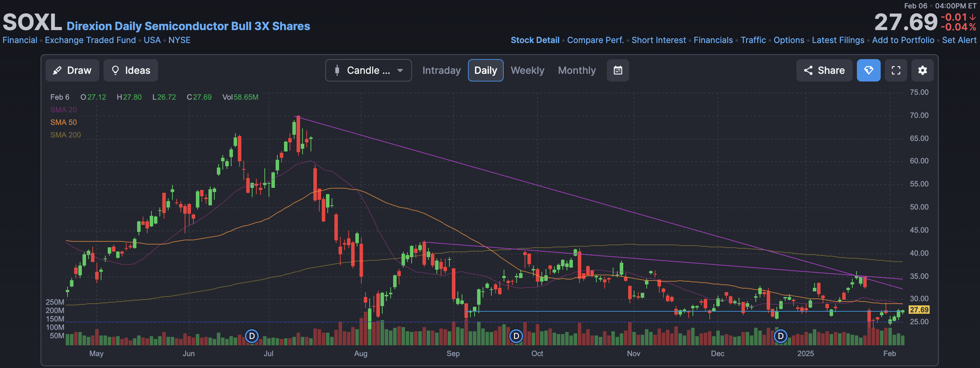Click the lightbulb icon in Ideas button
The image size is (980, 368).
[115, 70]
